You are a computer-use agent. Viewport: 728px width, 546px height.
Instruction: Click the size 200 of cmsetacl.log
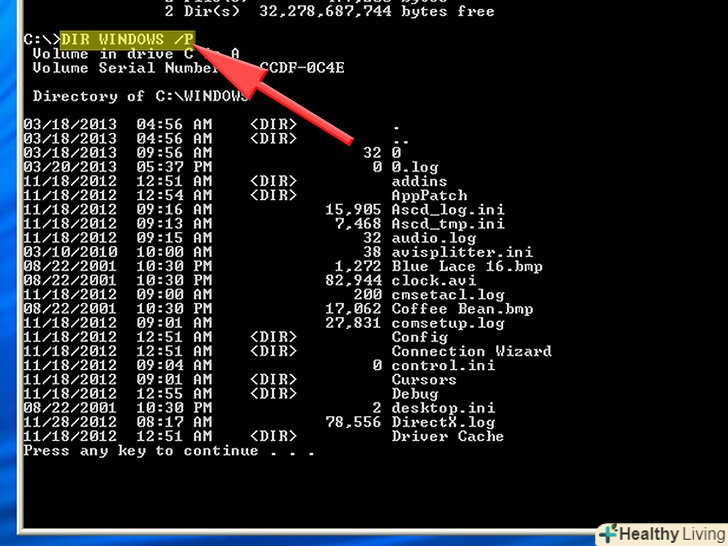point(368,295)
